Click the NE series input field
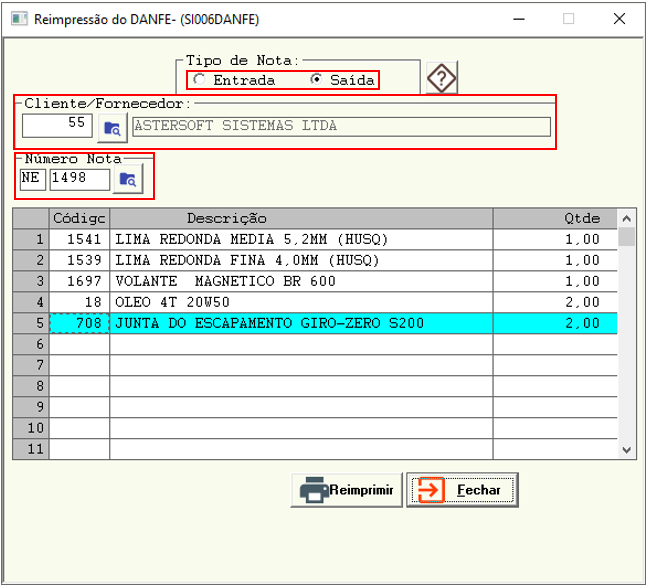The image size is (648, 587). tap(33, 179)
